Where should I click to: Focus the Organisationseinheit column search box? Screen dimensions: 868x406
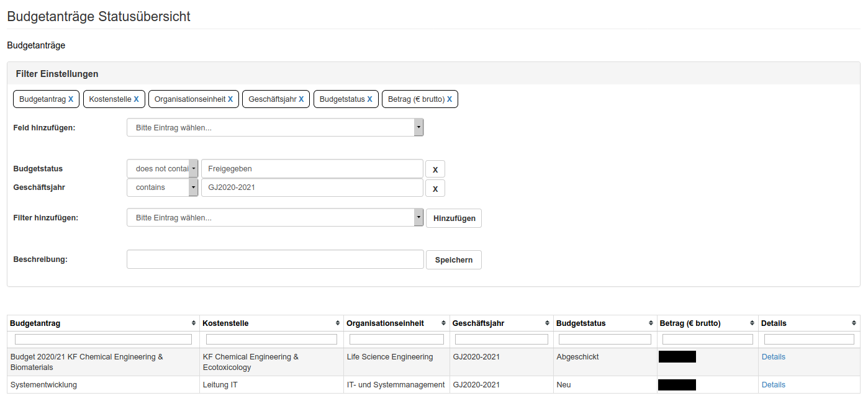[396, 340]
